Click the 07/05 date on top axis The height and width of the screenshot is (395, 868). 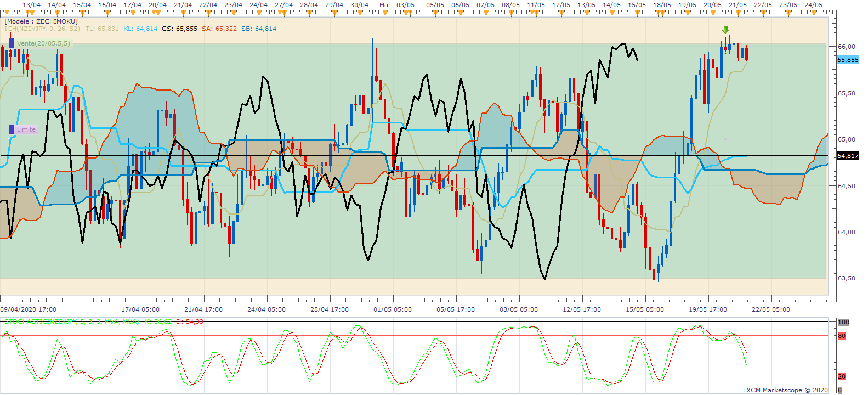pos(485,5)
